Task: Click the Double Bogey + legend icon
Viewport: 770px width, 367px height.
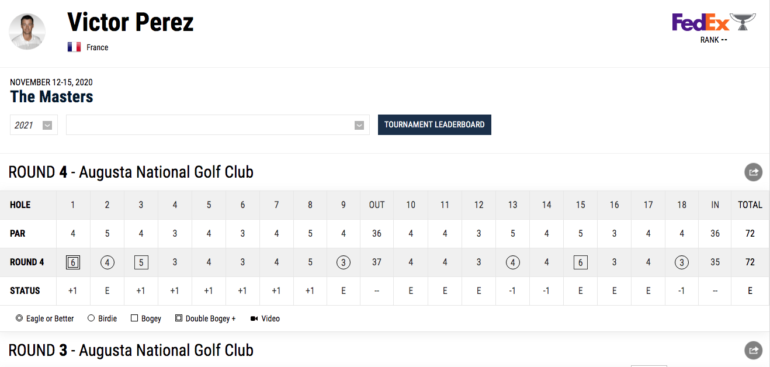Action: point(179,318)
